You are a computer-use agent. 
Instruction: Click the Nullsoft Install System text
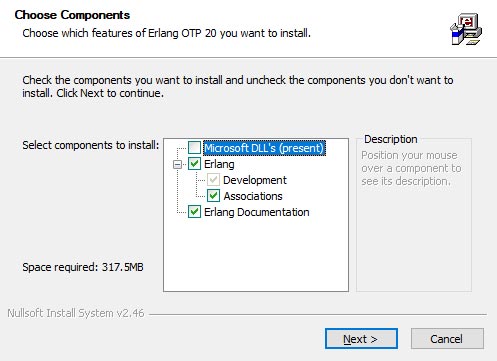[x=76, y=313]
